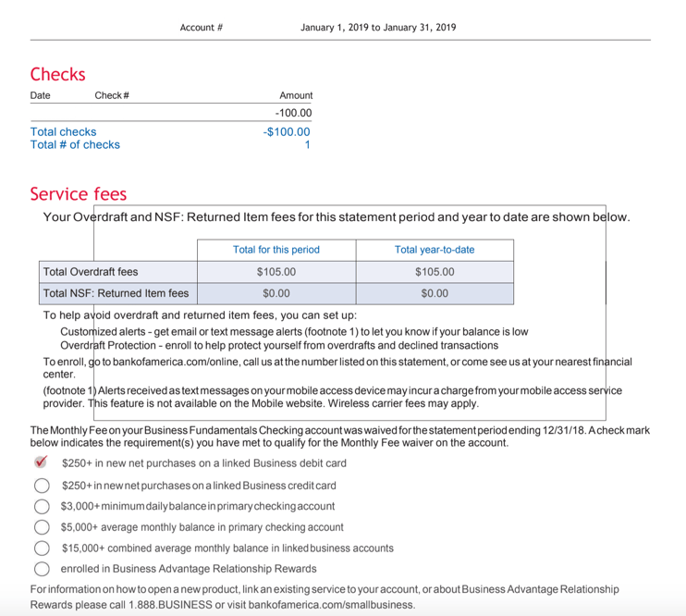Image resolution: width=686 pixels, height=616 pixels.
Task: Click the Customized alerts line
Action: pyautogui.click(x=294, y=332)
